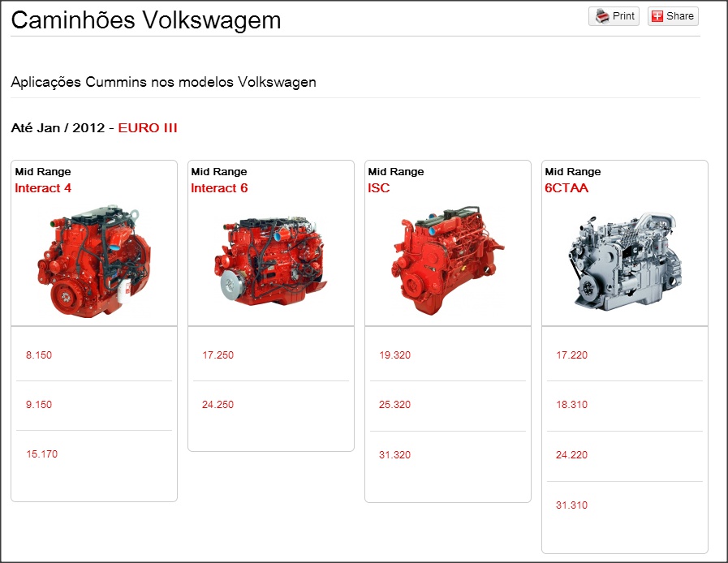Select the Interact 4 heading
Image resolution: width=728 pixels, height=563 pixels.
pos(43,188)
